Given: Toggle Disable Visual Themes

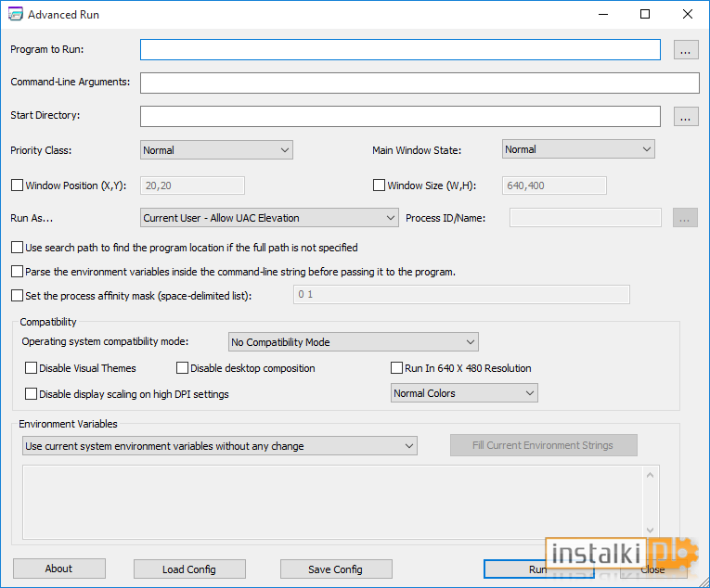Looking at the screenshot, I should [x=31, y=368].
